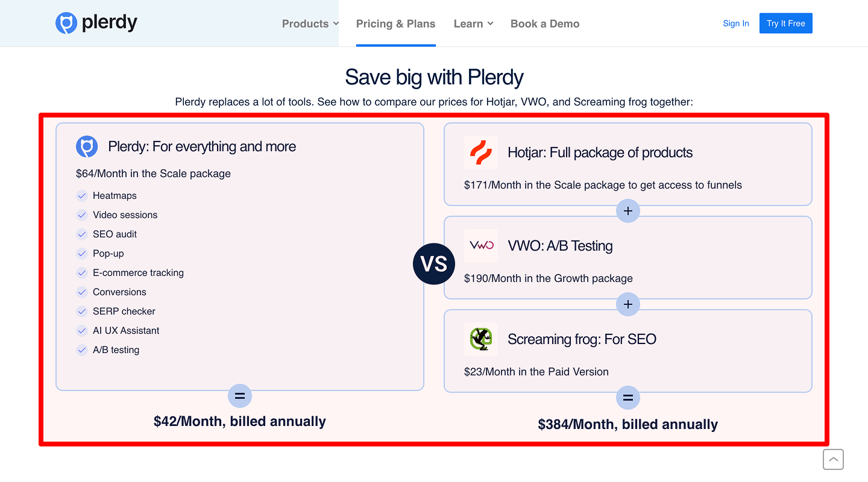
Task: Click the checkmark next to SEO audit
Action: click(x=82, y=234)
